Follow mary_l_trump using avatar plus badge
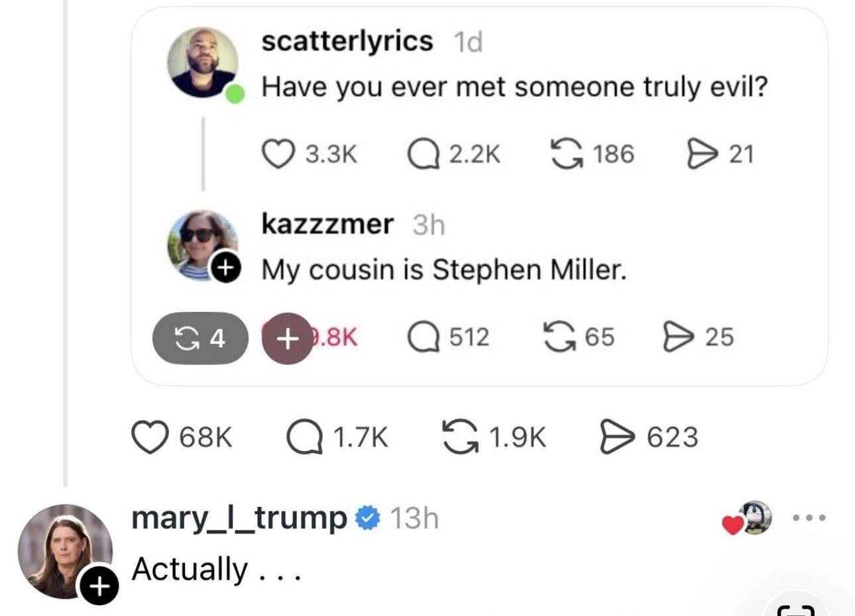Image resolution: width=855 pixels, height=616 pixels. click(98, 586)
